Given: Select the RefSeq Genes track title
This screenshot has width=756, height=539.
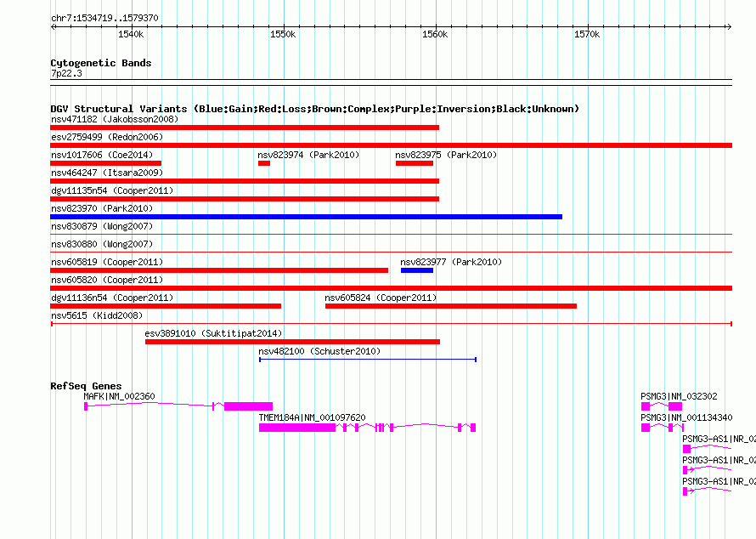Looking at the screenshot, I should point(86,386).
